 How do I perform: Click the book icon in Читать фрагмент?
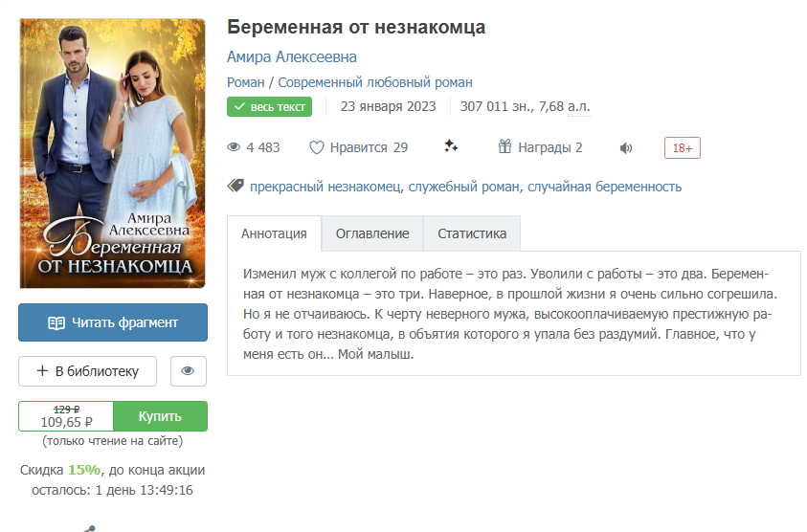(x=56, y=323)
